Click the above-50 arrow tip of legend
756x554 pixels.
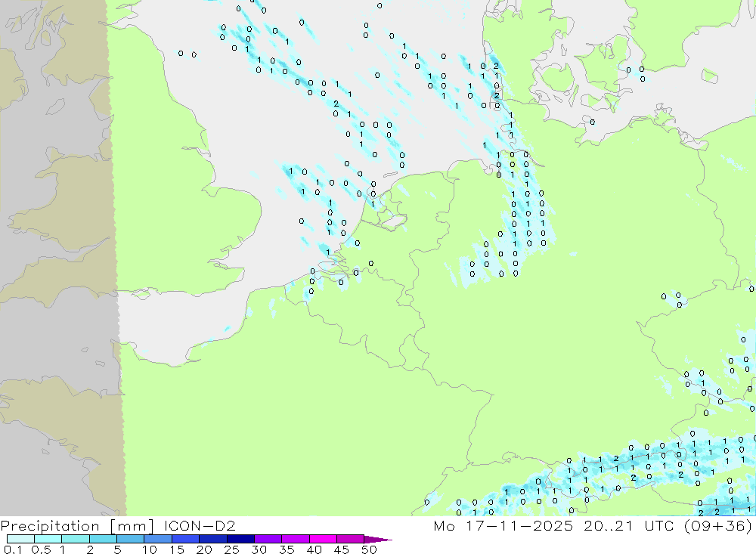(378, 539)
